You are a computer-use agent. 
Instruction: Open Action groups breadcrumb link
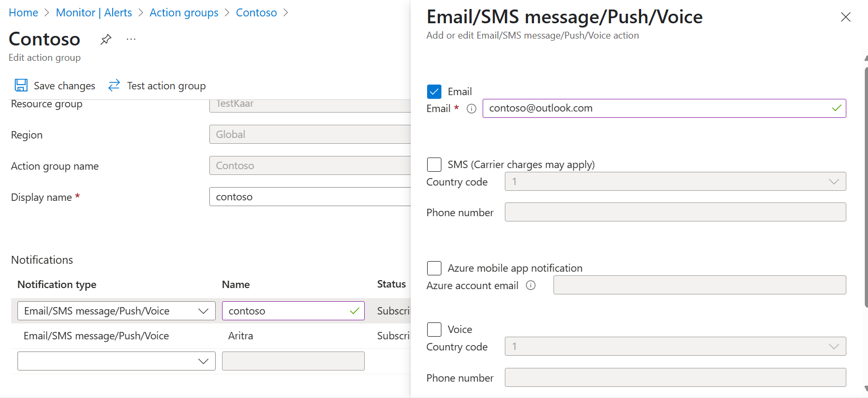point(184,13)
